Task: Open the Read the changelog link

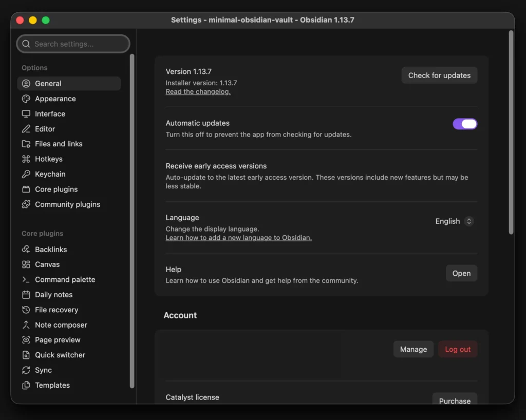Action: coord(198,91)
